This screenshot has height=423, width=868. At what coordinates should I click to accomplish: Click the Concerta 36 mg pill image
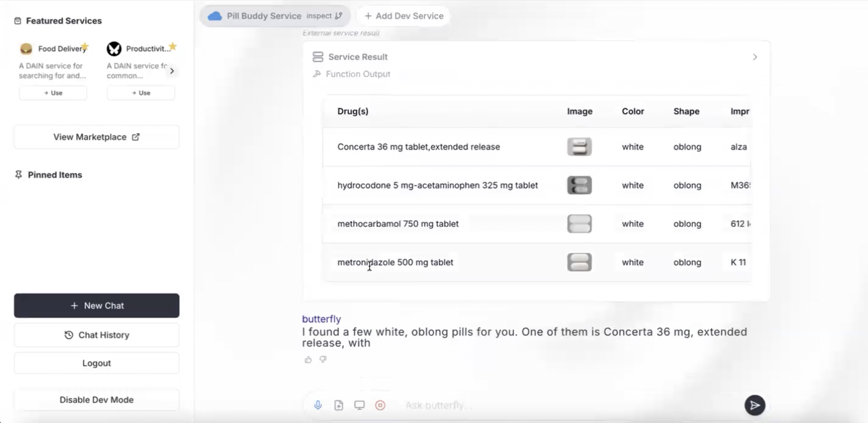(579, 147)
